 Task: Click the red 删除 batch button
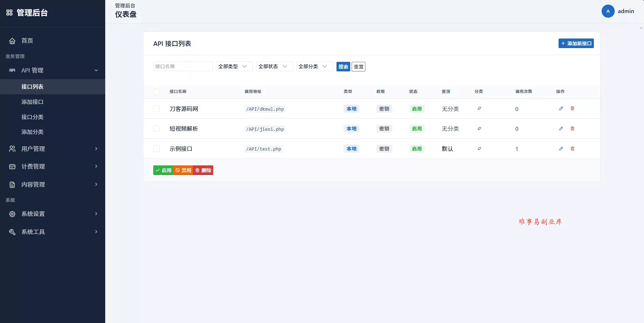pos(203,170)
